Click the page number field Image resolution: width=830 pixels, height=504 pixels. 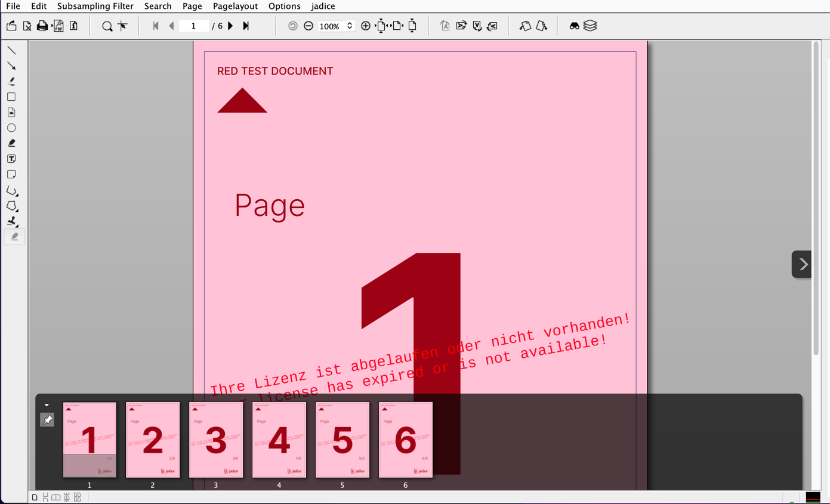193,26
